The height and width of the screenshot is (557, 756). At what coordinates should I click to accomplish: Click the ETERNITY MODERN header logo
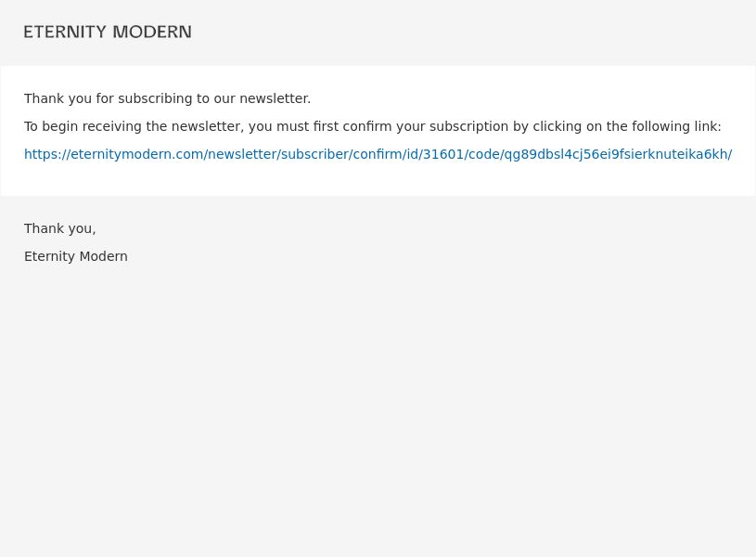108,32
